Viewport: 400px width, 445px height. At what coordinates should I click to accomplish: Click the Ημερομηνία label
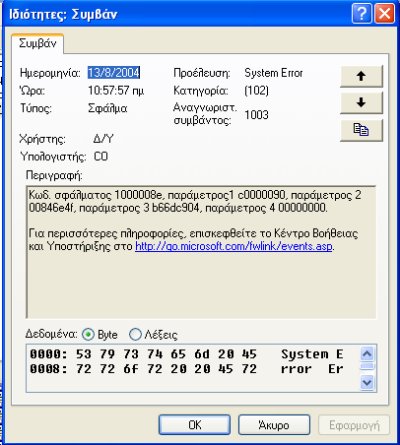(50, 73)
